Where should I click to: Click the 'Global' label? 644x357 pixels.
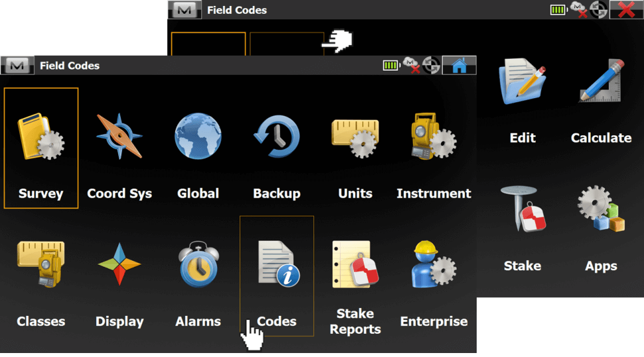pos(198,193)
